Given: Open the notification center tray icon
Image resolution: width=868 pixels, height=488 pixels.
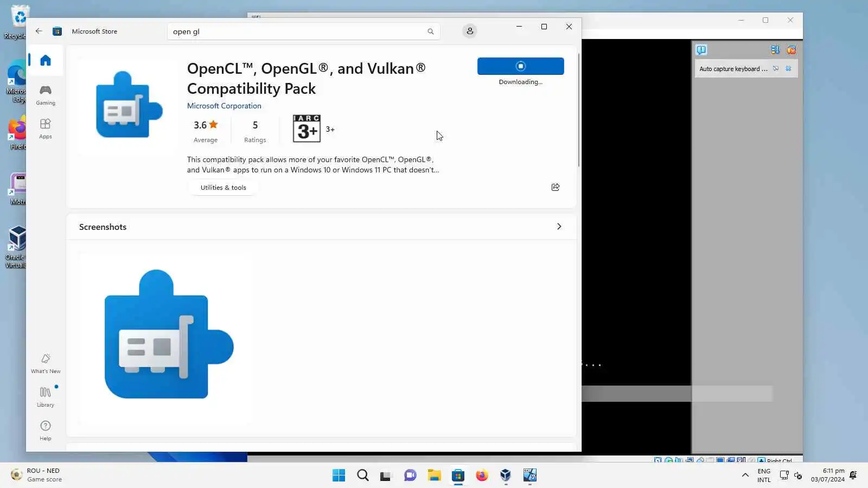Looking at the screenshot, I should [853, 475].
